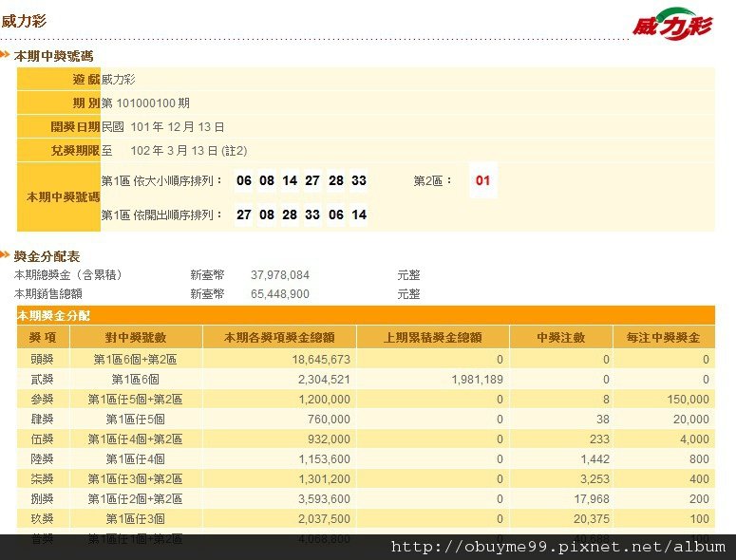The width and height of the screenshot is (736, 560).
Task: Click the 參獎 row label
Action: pos(42,400)
